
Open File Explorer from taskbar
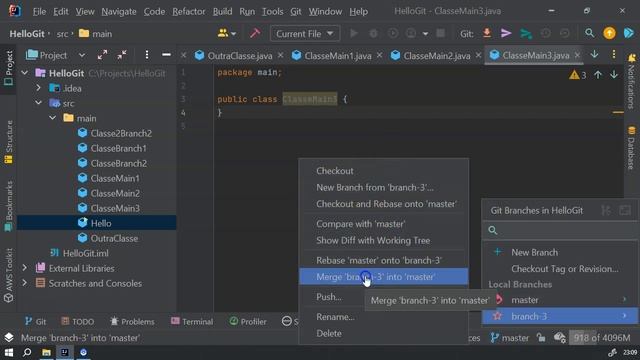coord(46,352)
